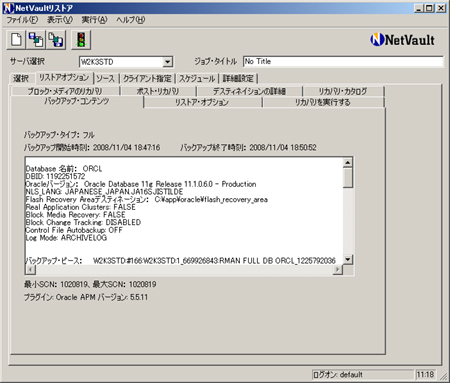Screen dimensions: 450x383
Task: Open the リカバリを実行する tab
Action: click(x=323, y=102)
